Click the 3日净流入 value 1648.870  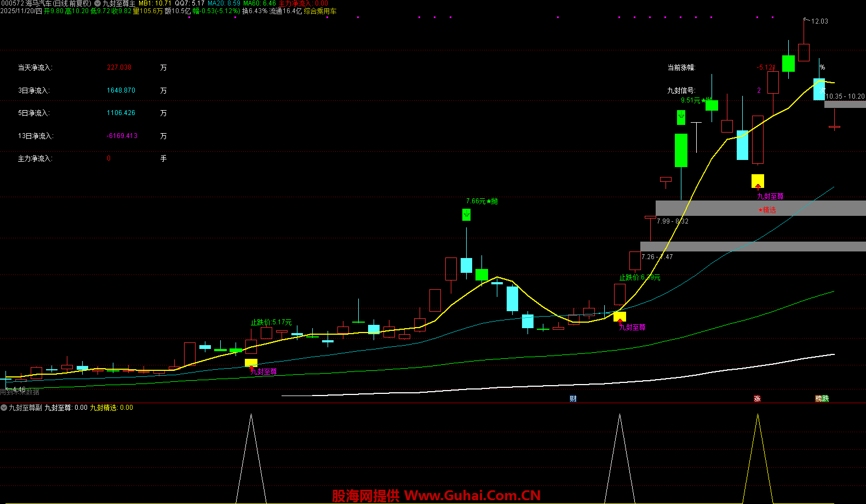click(121, 90)
